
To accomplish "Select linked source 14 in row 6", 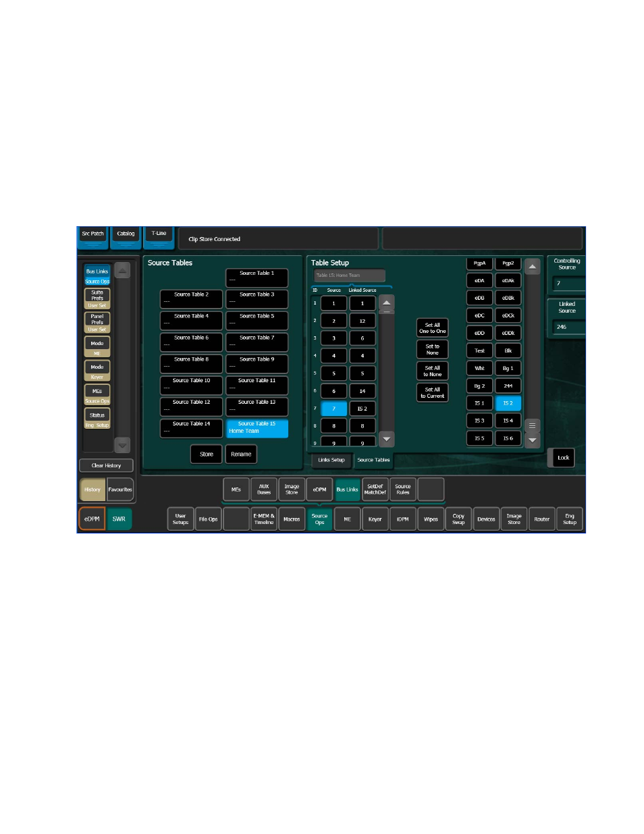I will [x=363, y=391].
